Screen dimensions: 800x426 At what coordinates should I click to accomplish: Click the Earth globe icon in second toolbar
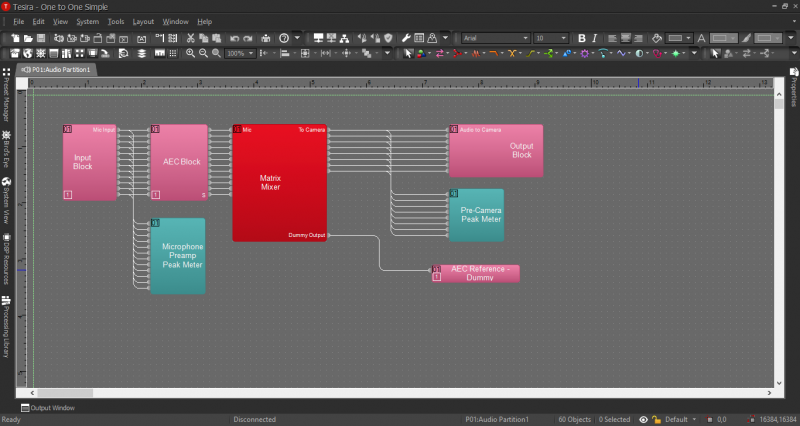coord(28,53)
